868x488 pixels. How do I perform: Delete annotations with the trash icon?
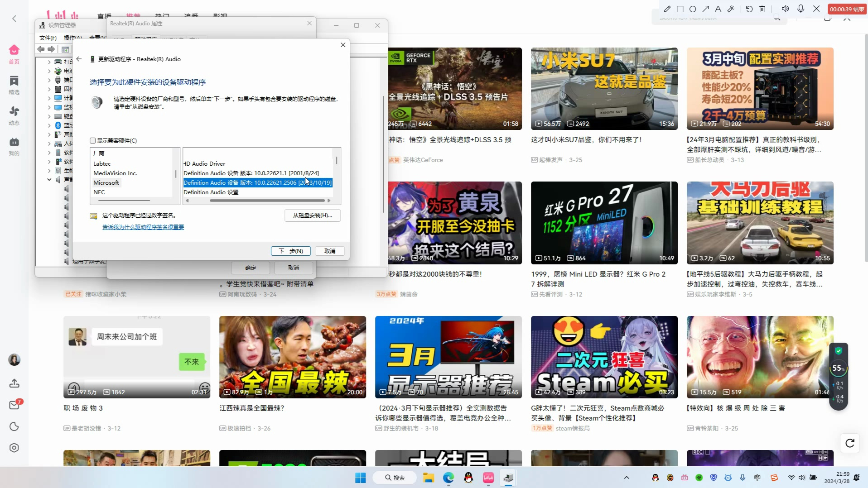click(x=762, y=9)
